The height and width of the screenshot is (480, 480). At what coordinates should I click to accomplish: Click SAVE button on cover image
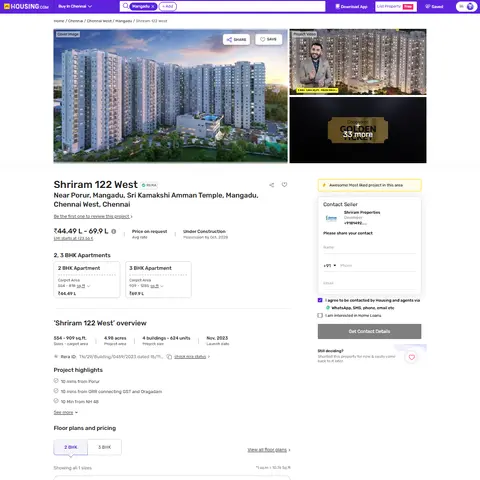click(x=268, y=39)
